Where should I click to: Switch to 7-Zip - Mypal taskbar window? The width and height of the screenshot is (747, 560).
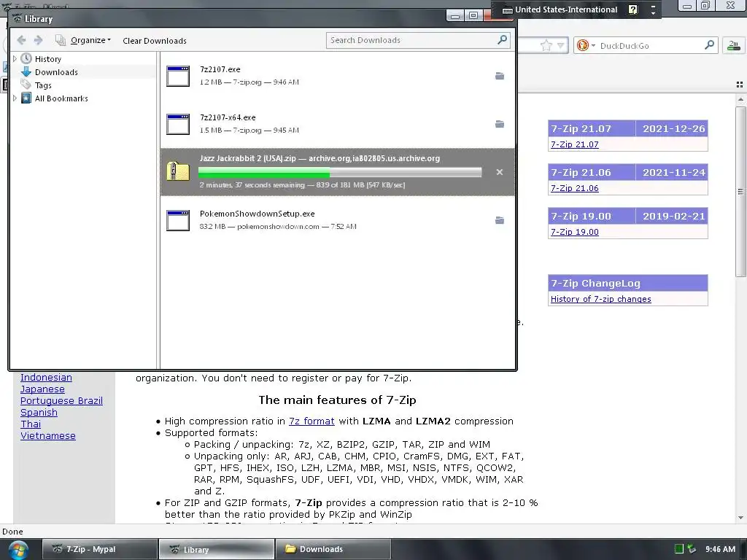click(100, 549)
